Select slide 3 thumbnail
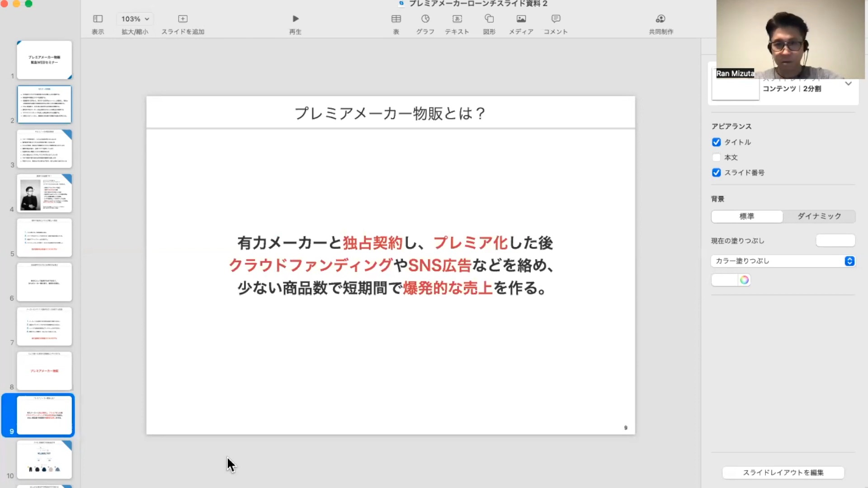Screen dimensions: 868x488 click(44, 149)
